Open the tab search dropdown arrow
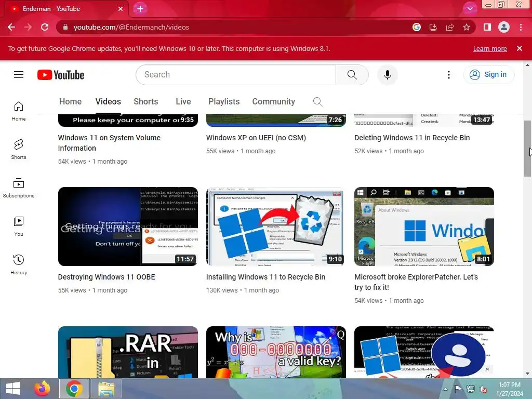The height and width of the screenshot is (399, 532). click(470, 9)
